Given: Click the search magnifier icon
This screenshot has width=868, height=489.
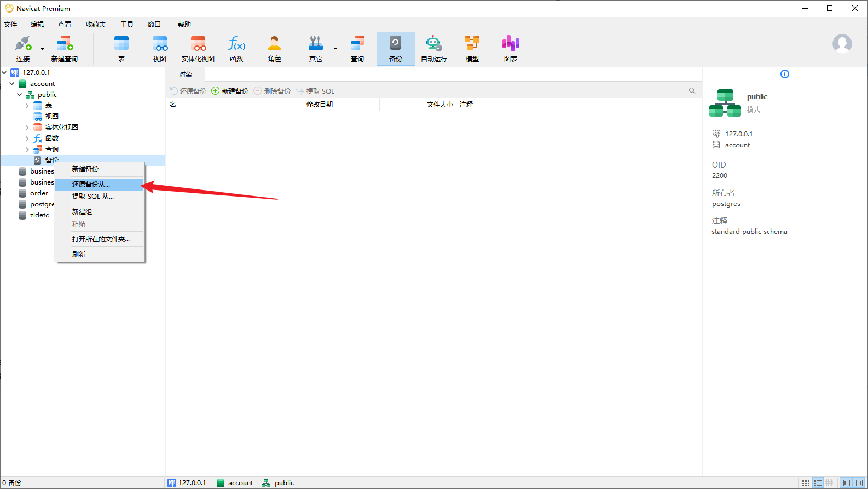Looking at the screenshot, I should (692, 91).
